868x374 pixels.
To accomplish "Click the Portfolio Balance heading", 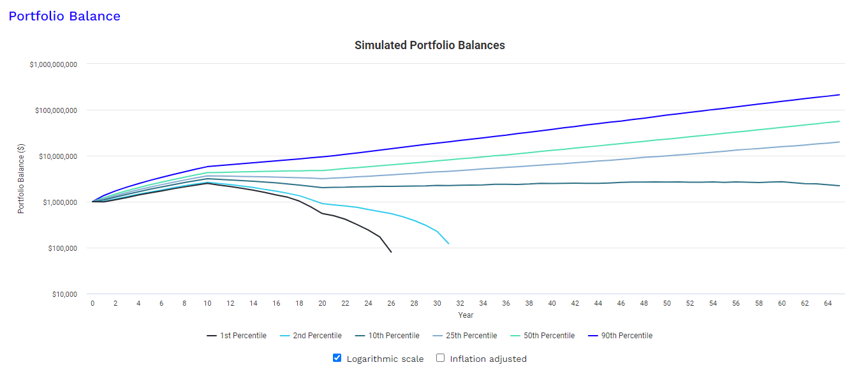I will [x=64, y=17].
